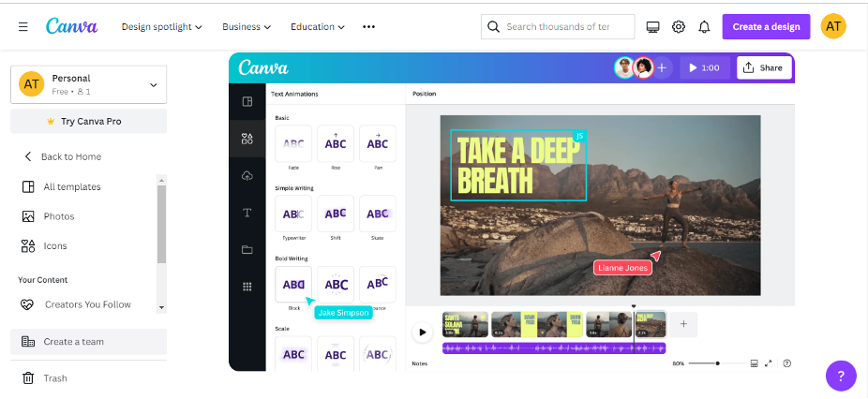
Task: Click the editor uploads cloud icon
Action: click(x=247, y=176)
